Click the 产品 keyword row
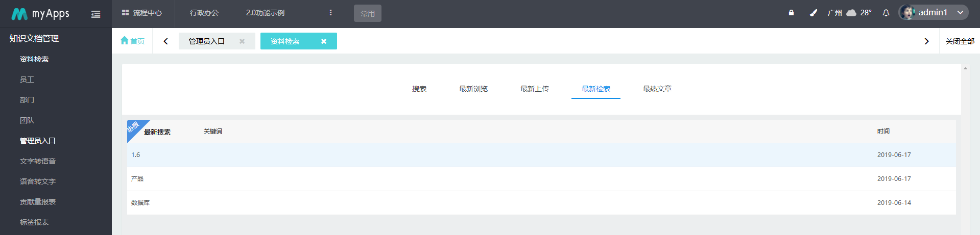Screen dimensions: 980x235 point(541,179)
